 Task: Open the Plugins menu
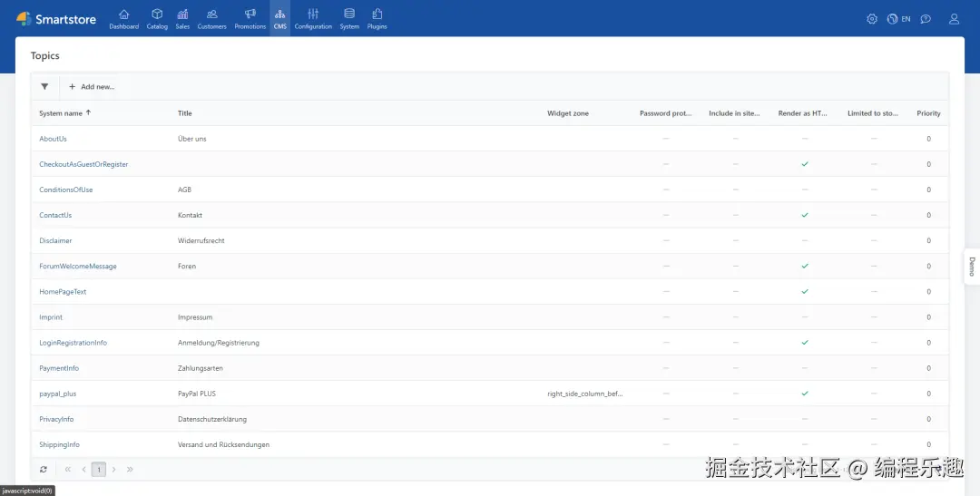pos(377,19)
